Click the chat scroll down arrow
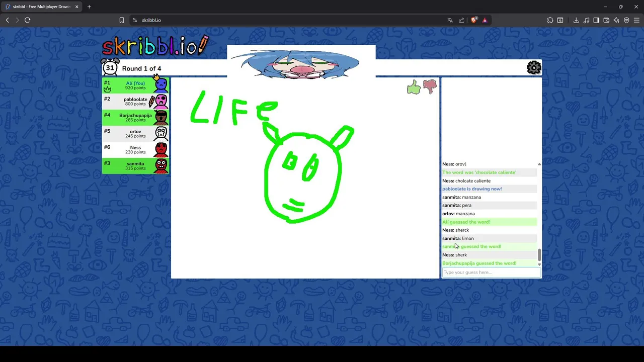The height and width of the screenshot is (362, 644). pos(539,264)
